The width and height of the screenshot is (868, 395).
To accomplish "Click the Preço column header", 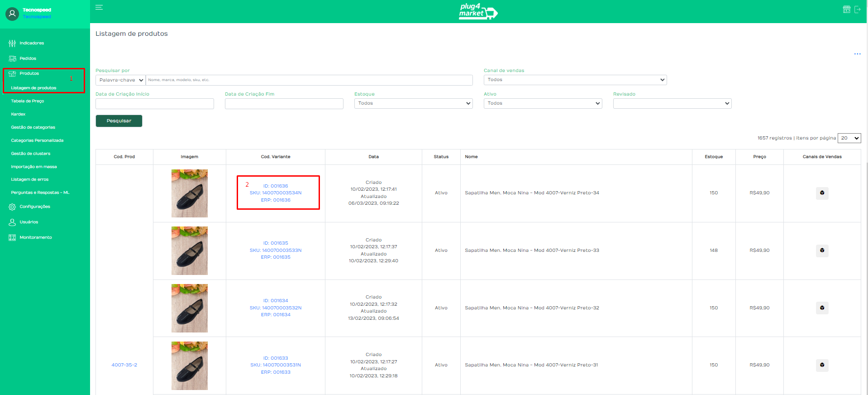I will point(759,157).
